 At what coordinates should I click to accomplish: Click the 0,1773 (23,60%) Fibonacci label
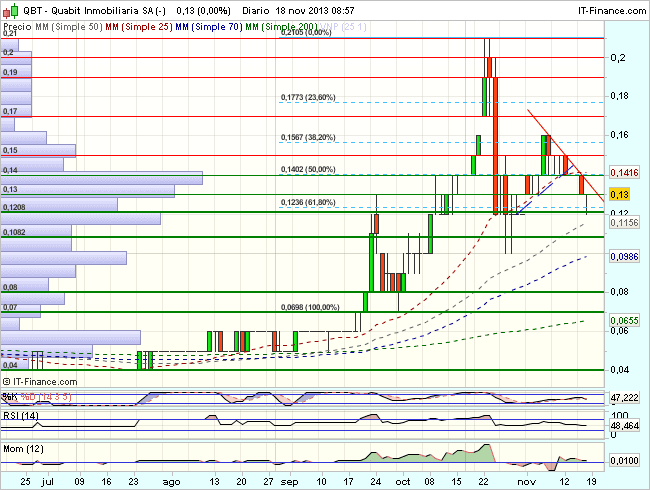click(x=308, y=97)
